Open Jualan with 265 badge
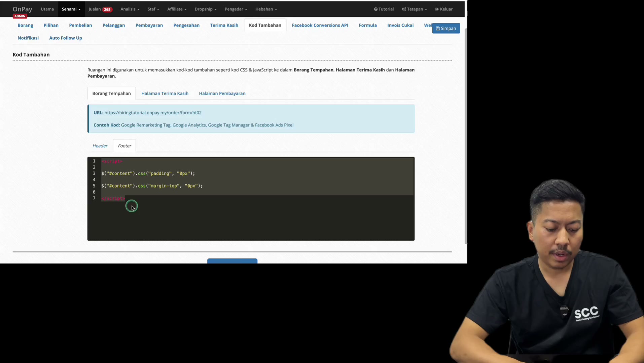Screen dimensions: 644x363 point(100,9)
